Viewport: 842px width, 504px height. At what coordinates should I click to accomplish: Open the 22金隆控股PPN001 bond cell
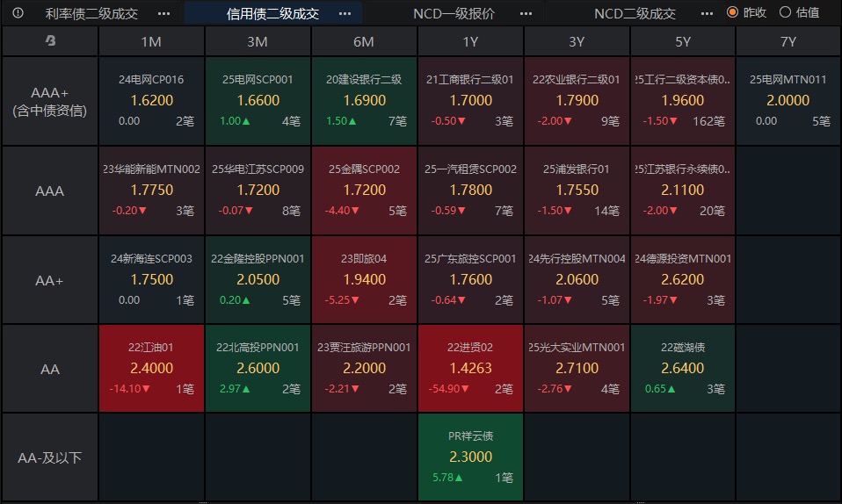coord(258,279)
